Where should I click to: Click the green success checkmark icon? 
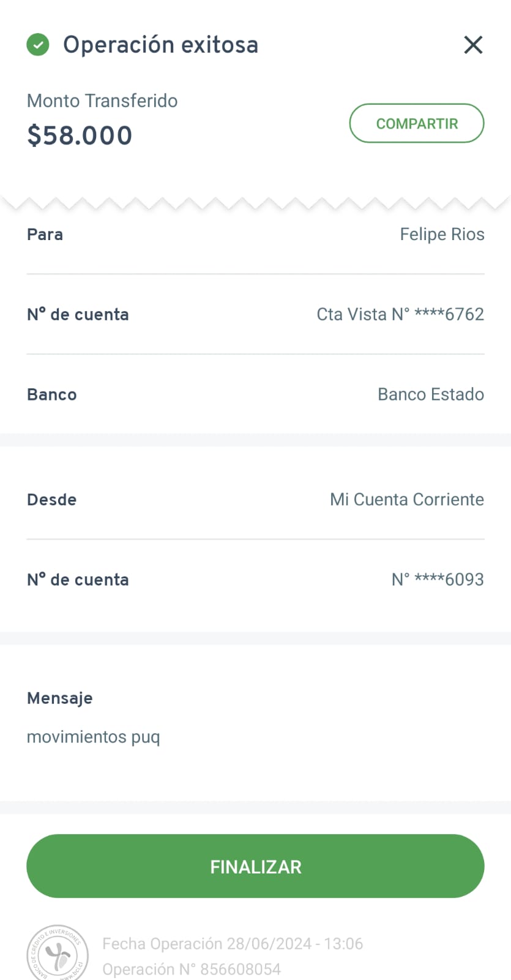38,45
